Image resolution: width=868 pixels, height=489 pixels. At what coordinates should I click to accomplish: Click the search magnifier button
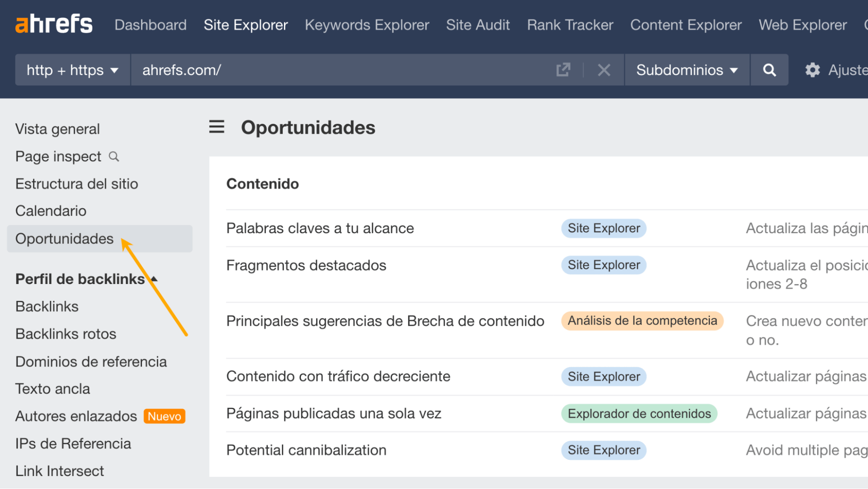(769, 69)
